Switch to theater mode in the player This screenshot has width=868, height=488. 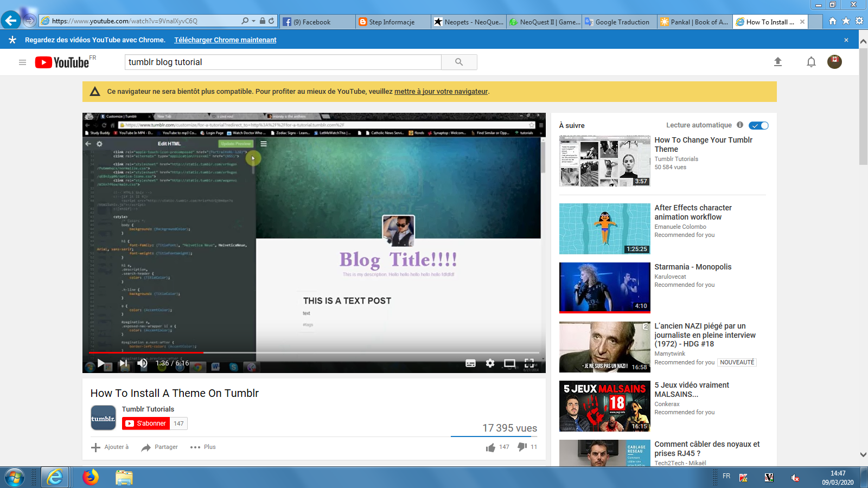pyautogui.click(x=509, y=363)
